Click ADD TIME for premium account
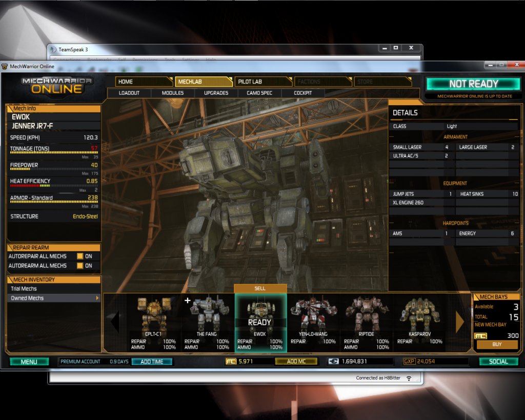Screen dimensions: 525x420 (x=152, y=362)
